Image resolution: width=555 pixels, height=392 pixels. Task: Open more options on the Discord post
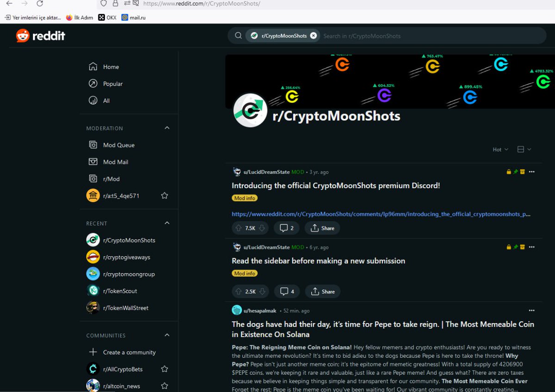tap(531, 172)
